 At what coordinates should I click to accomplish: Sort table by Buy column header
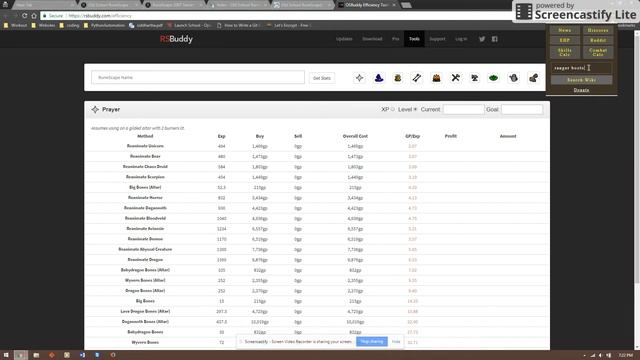click(260, 136)
